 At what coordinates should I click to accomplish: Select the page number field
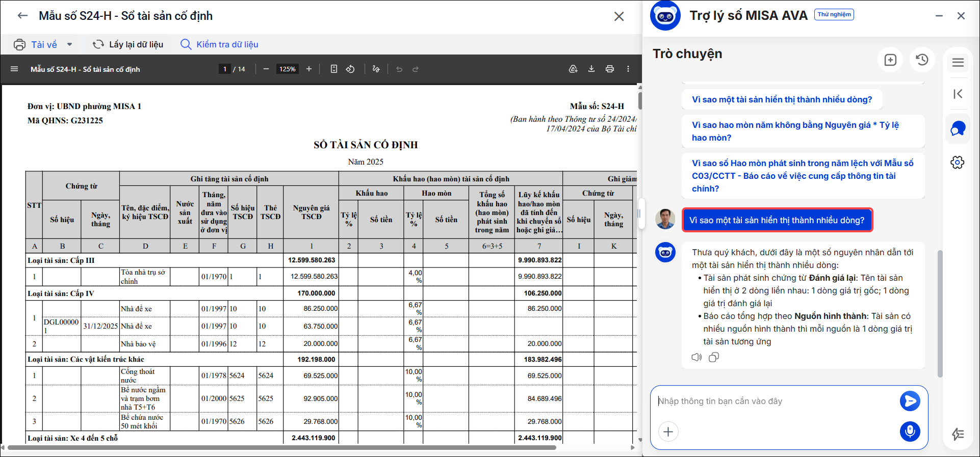[225, 69]
